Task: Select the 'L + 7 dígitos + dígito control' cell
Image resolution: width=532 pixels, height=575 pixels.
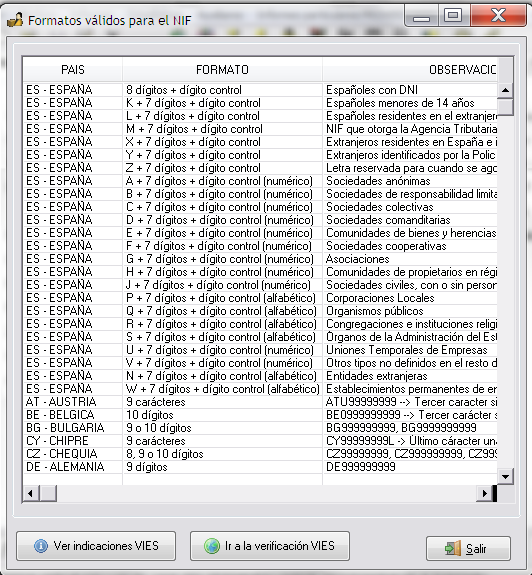Action: click(223, 116)
